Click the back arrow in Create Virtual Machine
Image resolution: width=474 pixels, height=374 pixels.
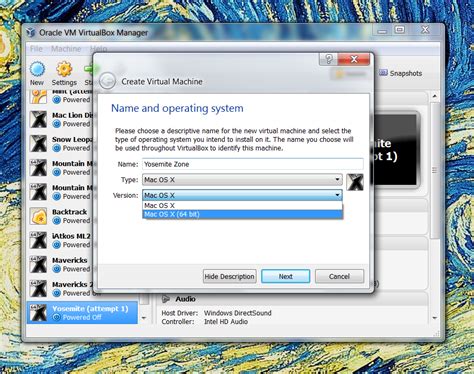[x=107, y=81]
